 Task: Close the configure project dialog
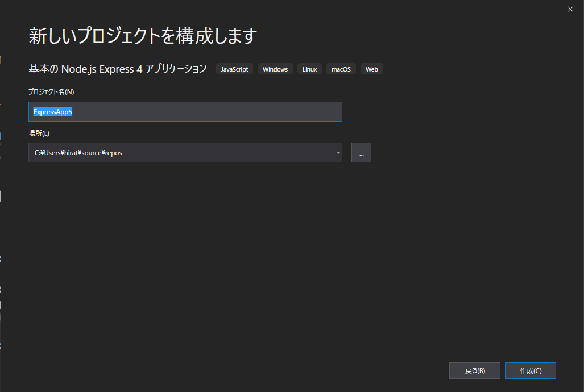(x=570, y=9)
